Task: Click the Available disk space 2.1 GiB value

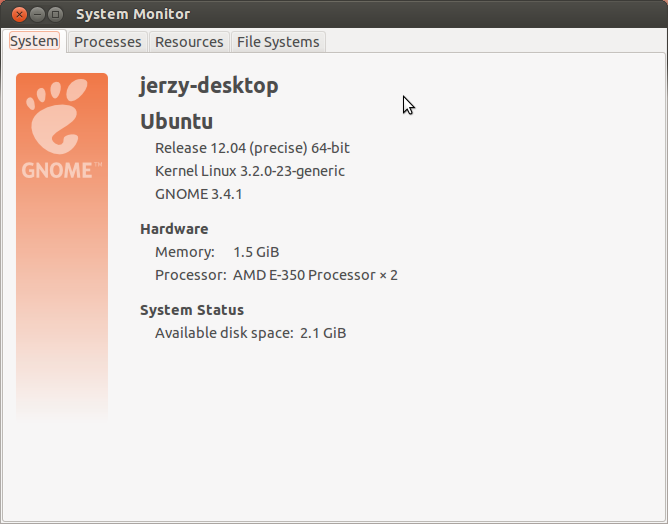Action: (323, 333)
